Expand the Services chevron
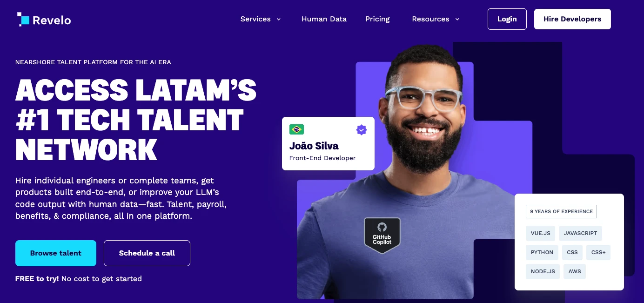The width and height of the screenshot is (644, 303). tap(279, 19)
